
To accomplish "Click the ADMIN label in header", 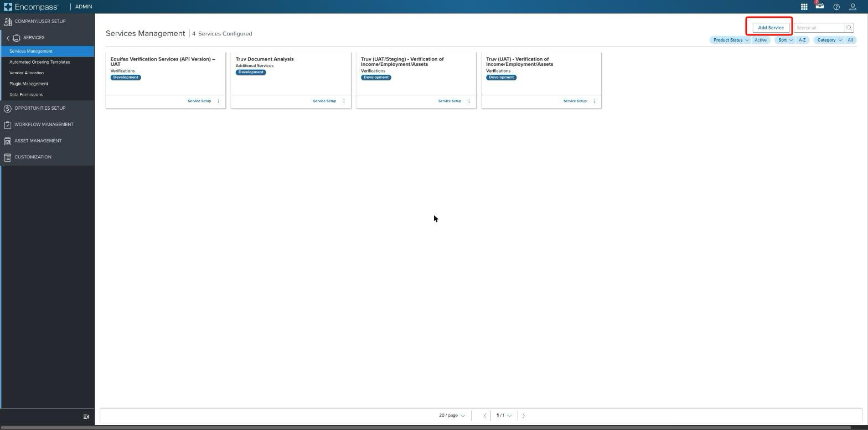I will tap(84, 7).
